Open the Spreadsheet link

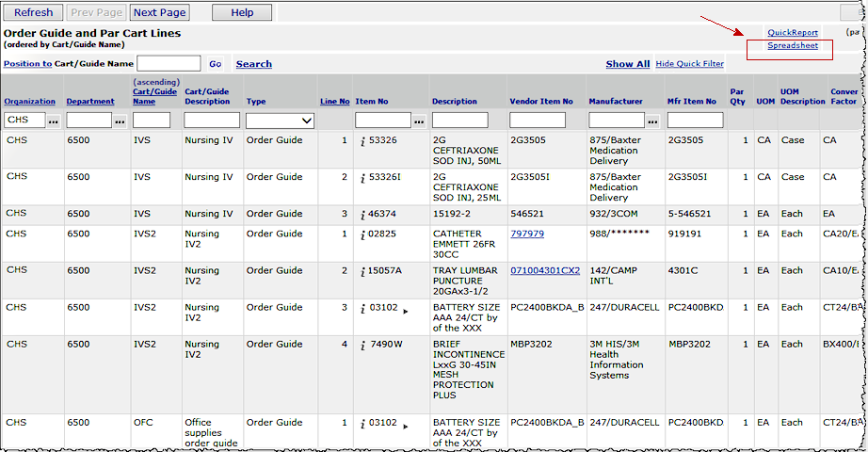click(792, 46)
